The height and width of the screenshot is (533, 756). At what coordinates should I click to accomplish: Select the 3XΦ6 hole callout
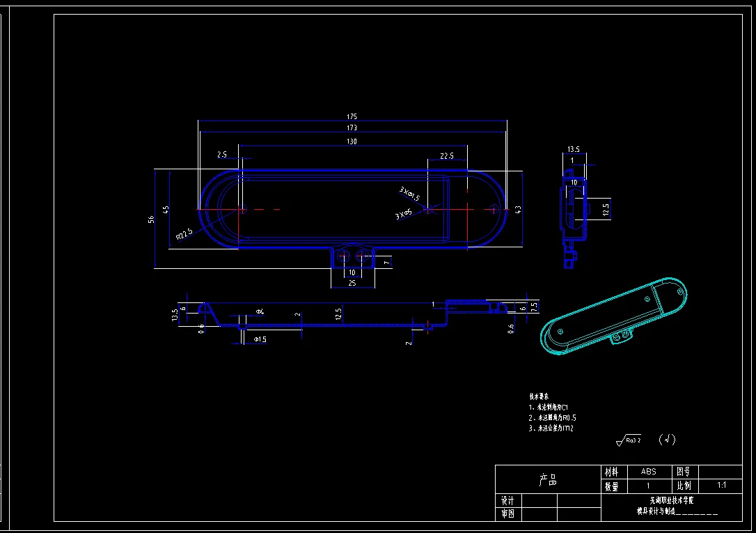pos(404,215)
